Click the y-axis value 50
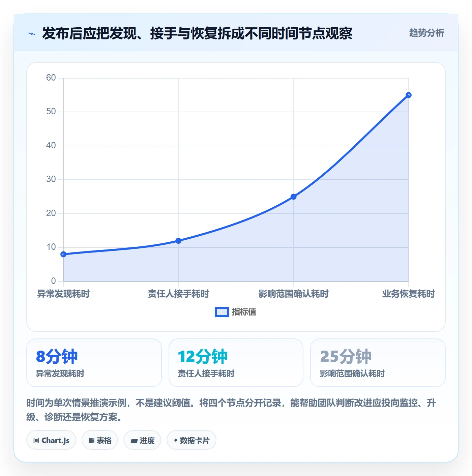 click(x=51, y=112)
